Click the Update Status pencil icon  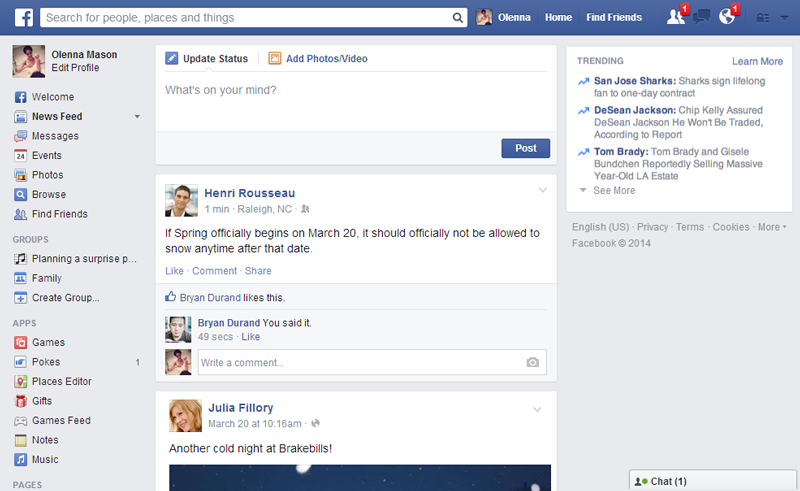(171, 58)
